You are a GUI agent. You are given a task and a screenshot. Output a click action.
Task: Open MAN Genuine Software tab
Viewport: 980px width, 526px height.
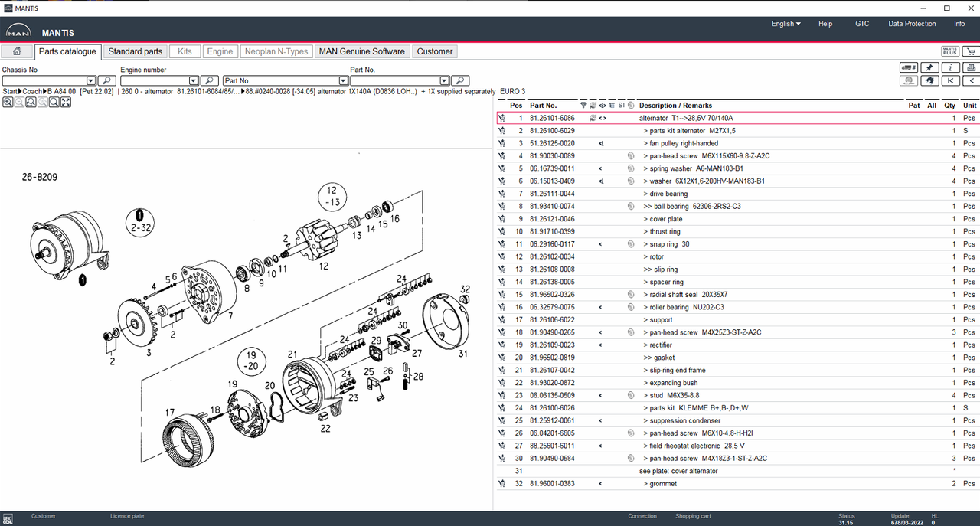point(362,51)
